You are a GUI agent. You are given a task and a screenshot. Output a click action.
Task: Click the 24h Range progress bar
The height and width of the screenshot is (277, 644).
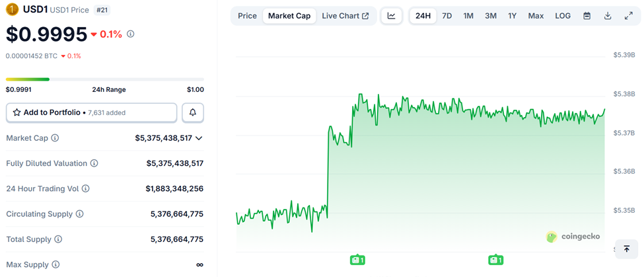coord(105,79)
